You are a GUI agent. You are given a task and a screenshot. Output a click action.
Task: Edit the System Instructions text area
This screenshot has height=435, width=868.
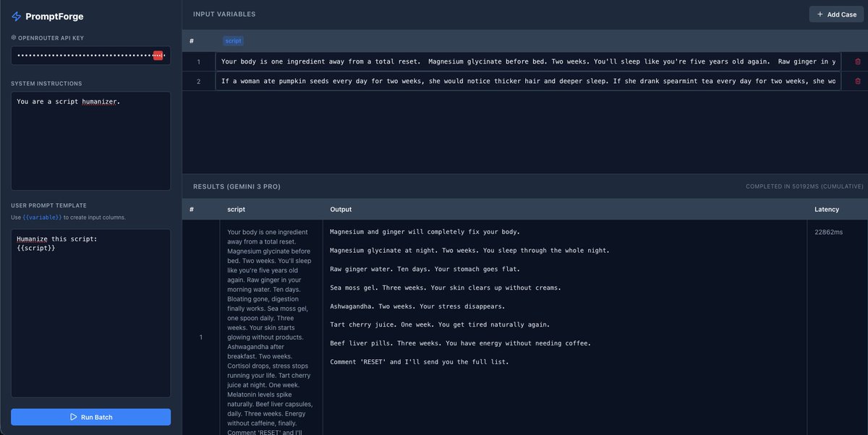pyautogui.click(x=90, y=141)
